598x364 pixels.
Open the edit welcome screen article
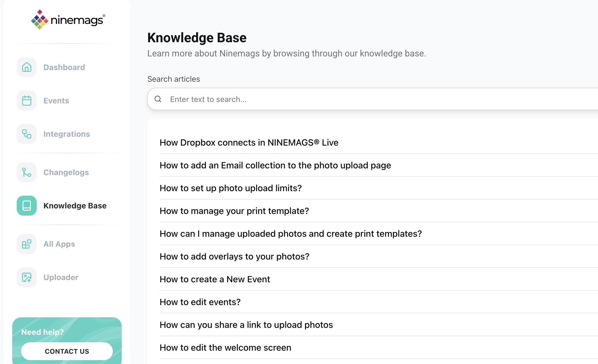coord(225,348)
